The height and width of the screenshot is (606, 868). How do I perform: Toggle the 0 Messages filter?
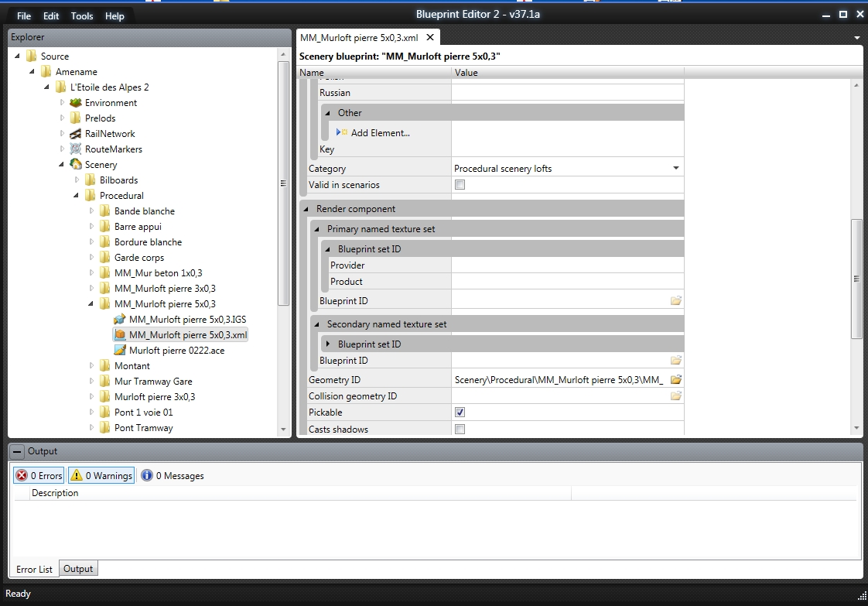[x=173, y=475]
